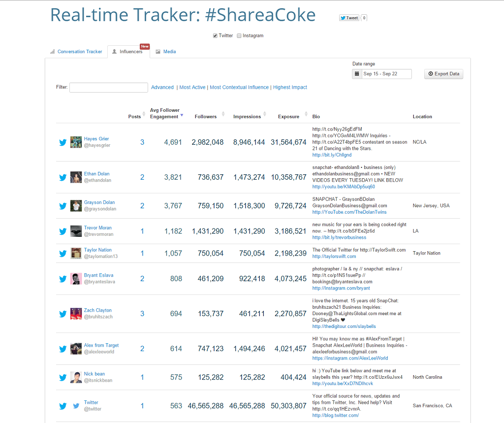Apply Highest Impact filter
Screen dimensions: 504x423
click(290, 88)
